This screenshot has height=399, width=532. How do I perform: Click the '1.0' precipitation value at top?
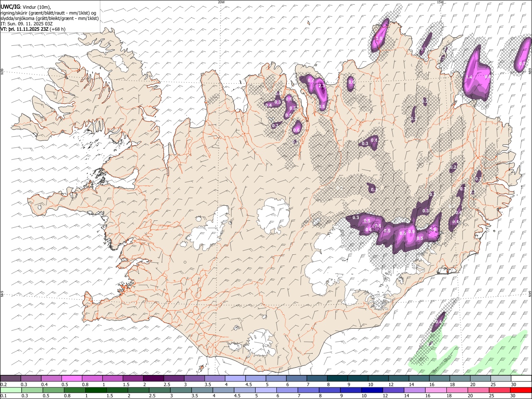point(379,38)
